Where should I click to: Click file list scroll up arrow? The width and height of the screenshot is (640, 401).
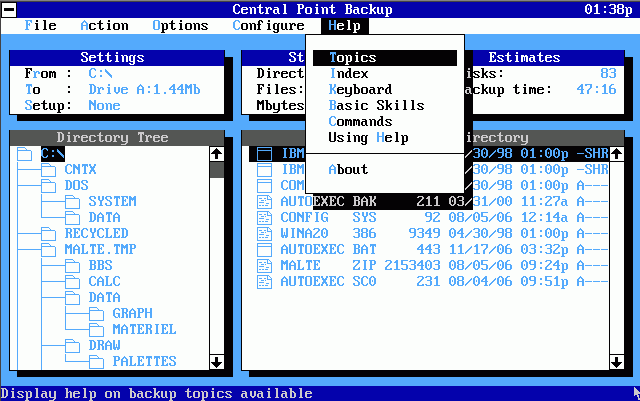pyautogui.click(x=616, y=154)
